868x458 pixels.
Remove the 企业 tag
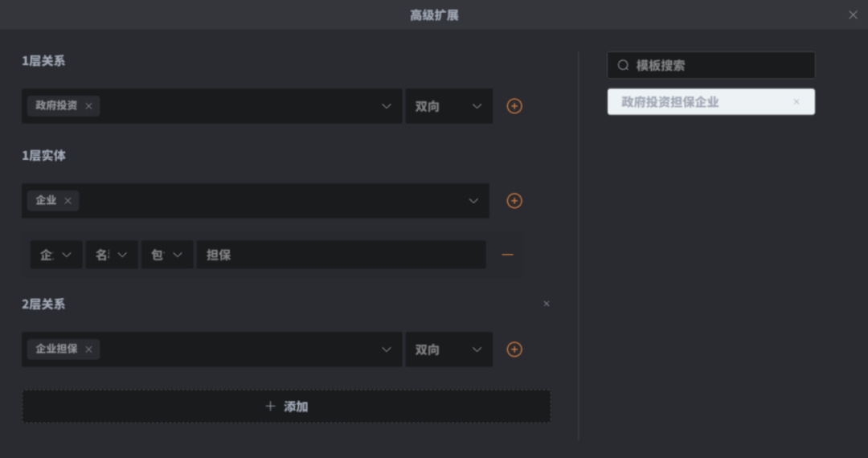[68, 201]
